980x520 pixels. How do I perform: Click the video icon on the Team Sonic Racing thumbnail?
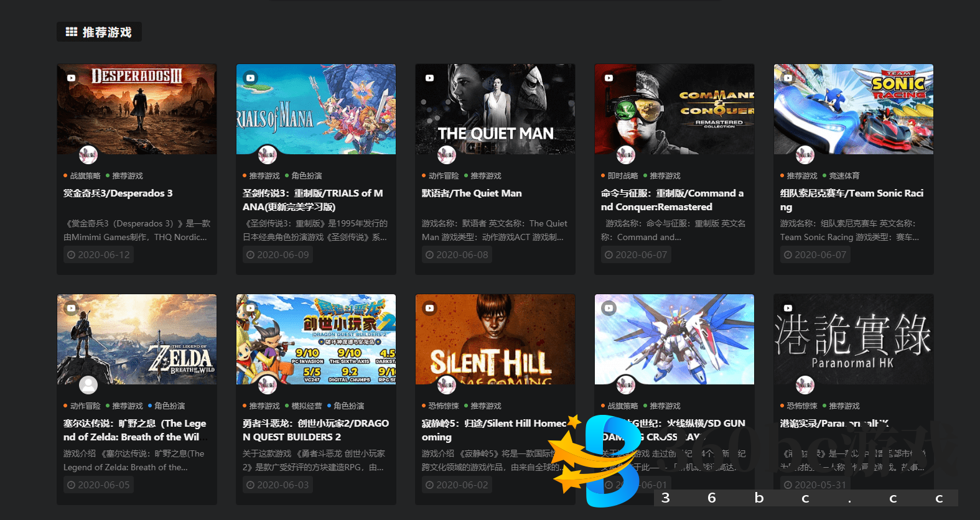tap(788, 78)
